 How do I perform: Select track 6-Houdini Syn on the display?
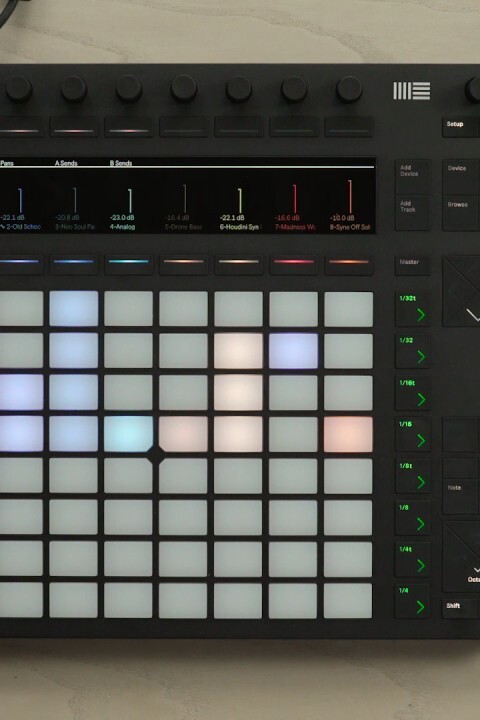click(239, 227)
